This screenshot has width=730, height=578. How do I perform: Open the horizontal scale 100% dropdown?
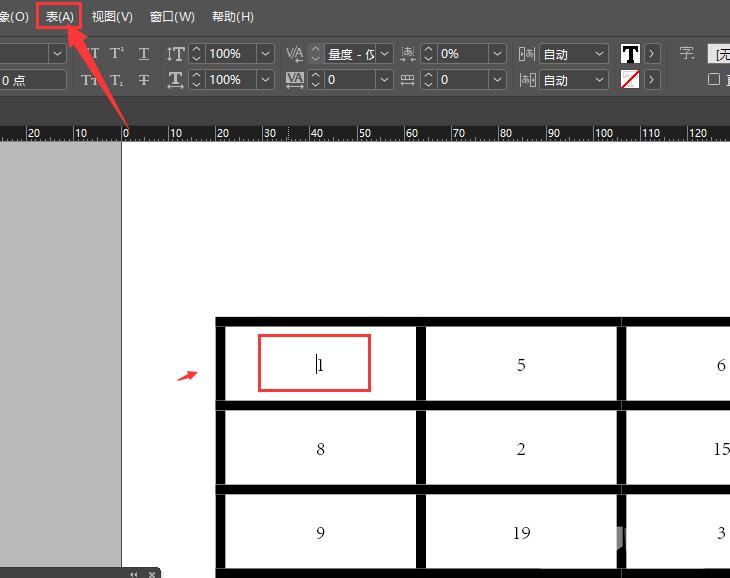click(x=265, y=80)
